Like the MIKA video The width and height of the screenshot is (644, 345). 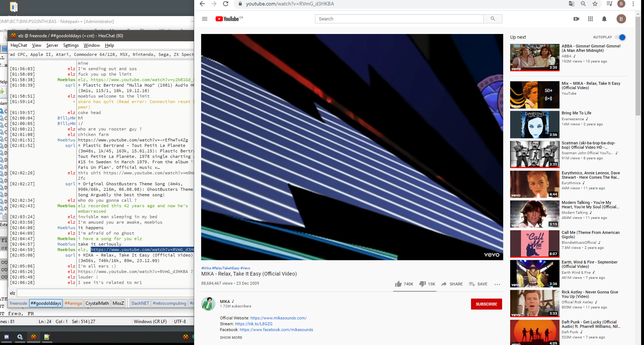coord(404,284)
